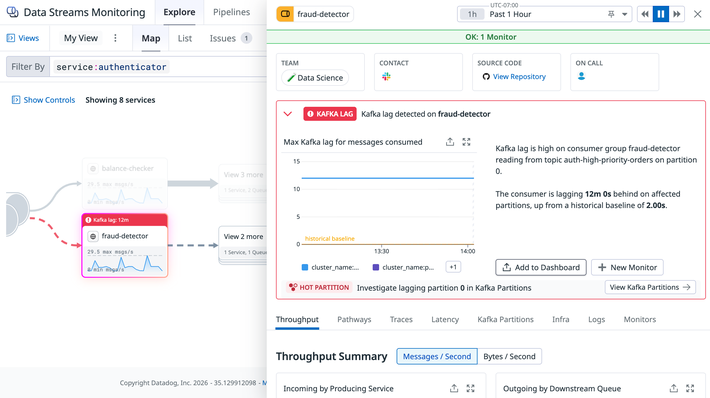
Task: Switch to the Monitors tab
Action: pos(639,319)
